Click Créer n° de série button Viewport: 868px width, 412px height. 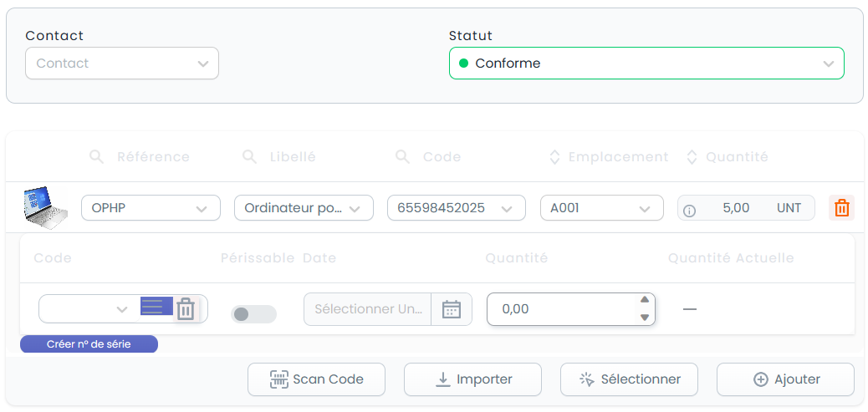point(89,344)
